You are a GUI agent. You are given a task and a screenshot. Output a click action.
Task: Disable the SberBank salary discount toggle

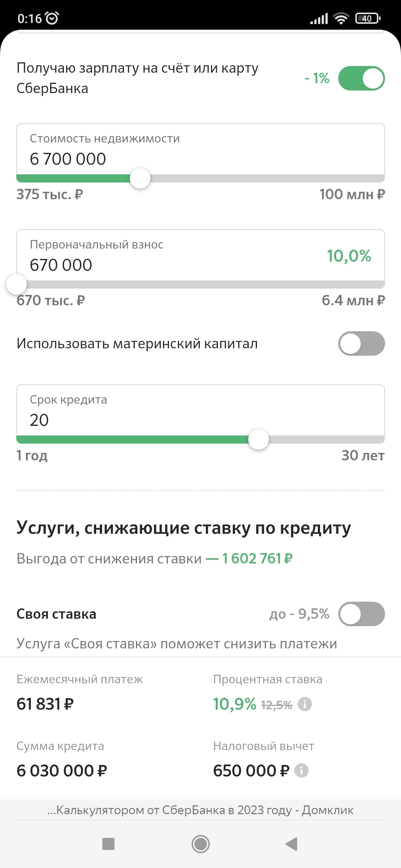361,78
